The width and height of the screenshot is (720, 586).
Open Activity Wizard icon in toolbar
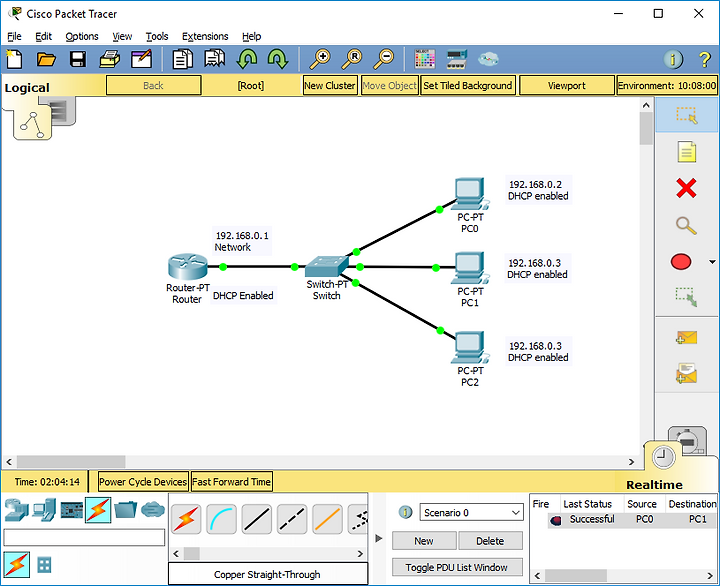point(141,60)
